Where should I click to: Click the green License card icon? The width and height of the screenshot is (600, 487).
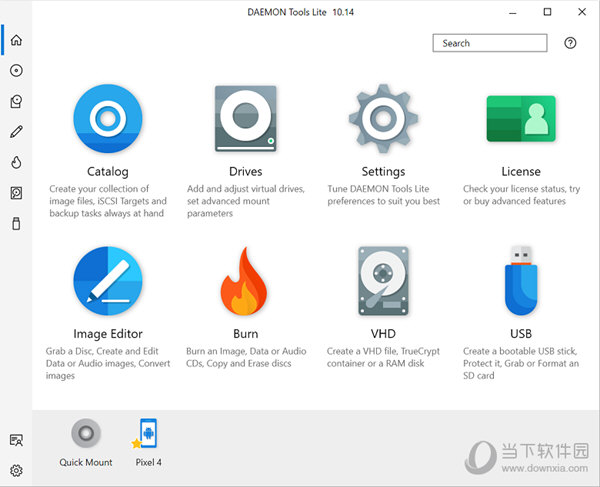click(521, 119)
